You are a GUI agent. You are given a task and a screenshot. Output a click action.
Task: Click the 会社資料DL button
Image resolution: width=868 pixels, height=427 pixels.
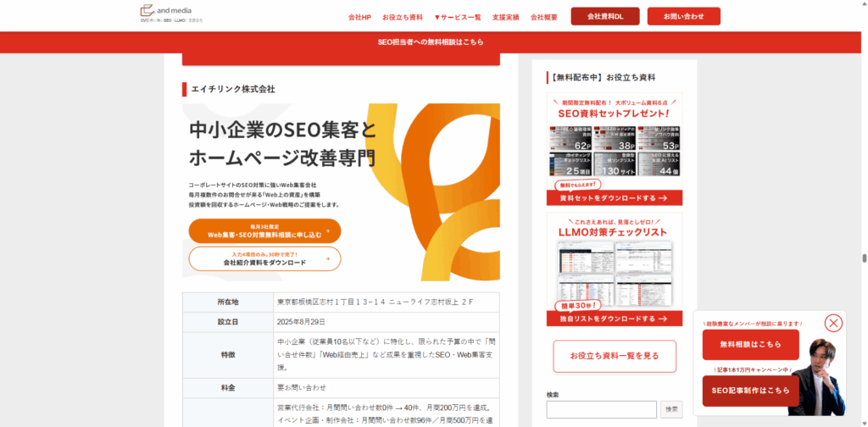[605, 16]
